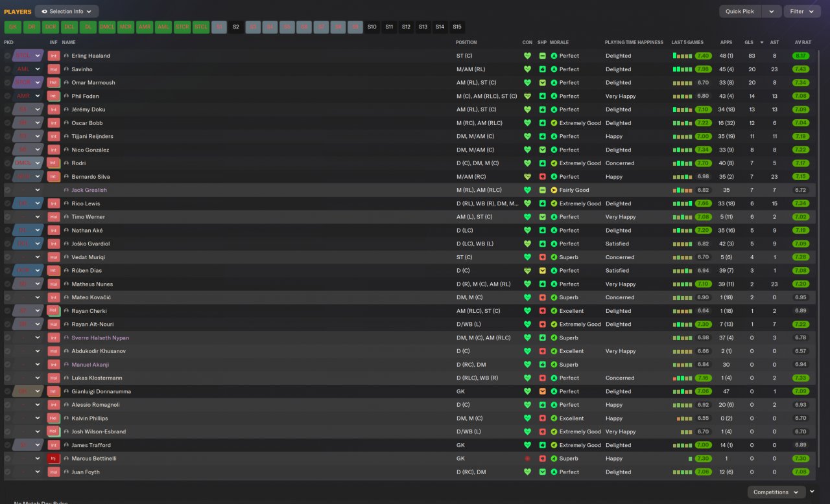Click Marcus Bettinelli's red condition icon

tap(527, 459)
